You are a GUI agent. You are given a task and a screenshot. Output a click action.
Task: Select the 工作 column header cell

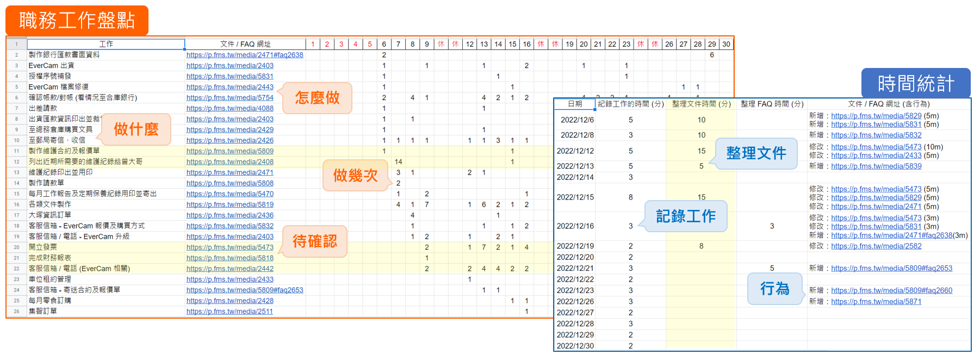pyautogui.click(x=106, y=44)
